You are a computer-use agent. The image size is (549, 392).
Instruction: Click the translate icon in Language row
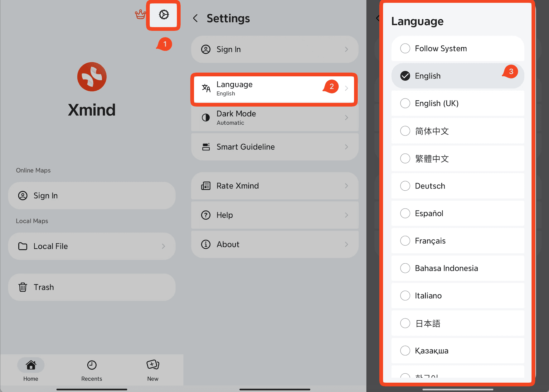(x=206, y=88)
